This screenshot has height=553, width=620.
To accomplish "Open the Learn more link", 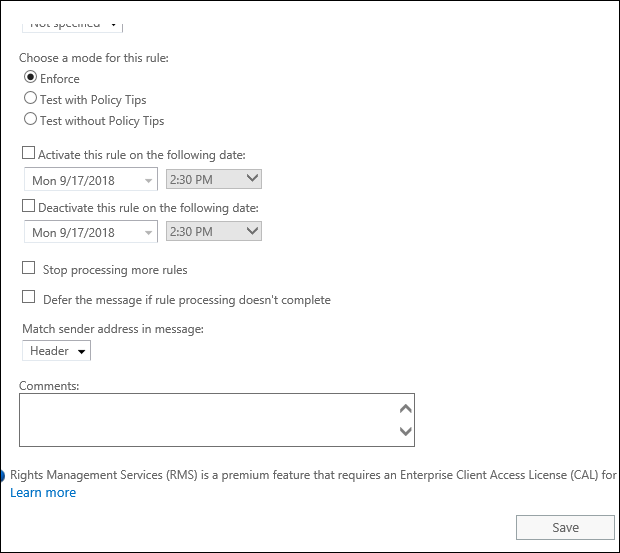I will pyautogui.click(x=43, y=493).
